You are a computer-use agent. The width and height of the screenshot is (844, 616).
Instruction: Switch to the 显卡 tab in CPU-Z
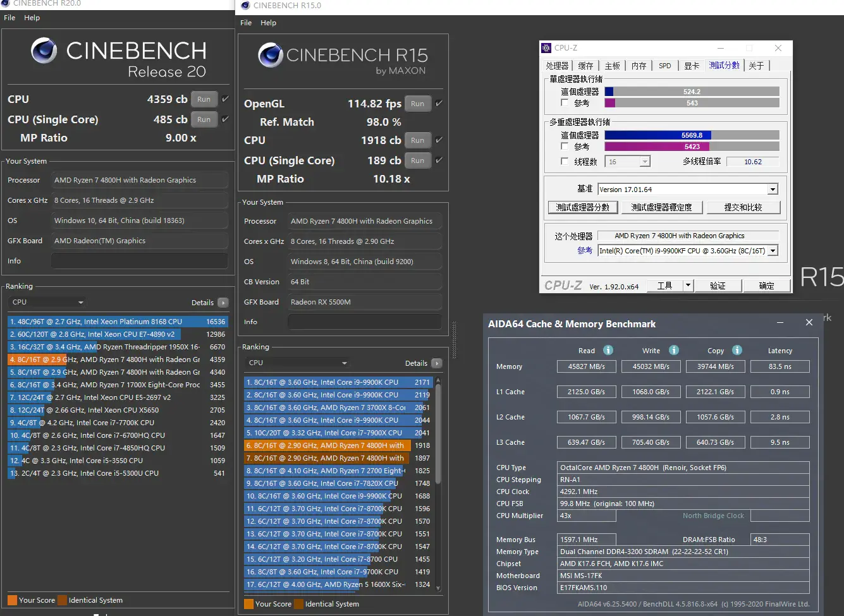click(x=692, y=66)
